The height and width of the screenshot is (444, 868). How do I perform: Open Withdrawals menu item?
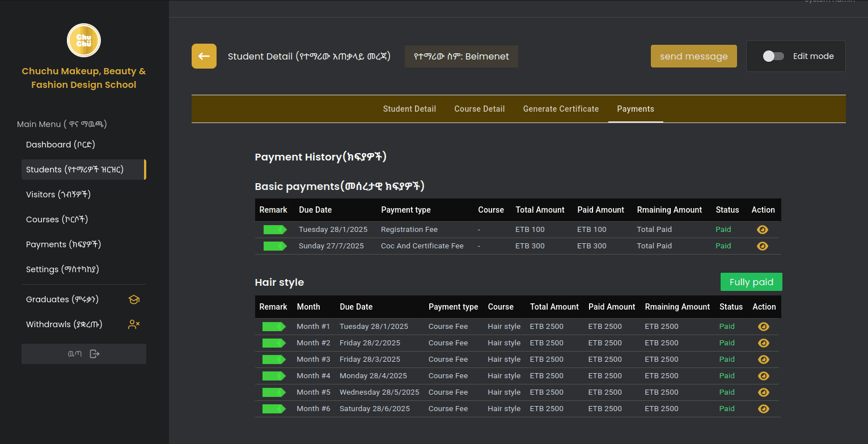[x=84, y=324]
